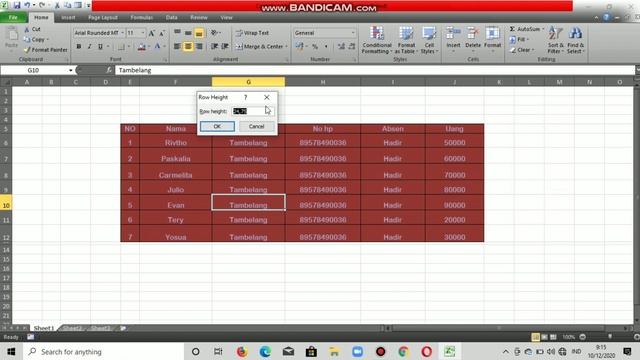The width and height of the screenshot is (640, 360).
Task: Open the Format cells menu
Action: (493, 38)
